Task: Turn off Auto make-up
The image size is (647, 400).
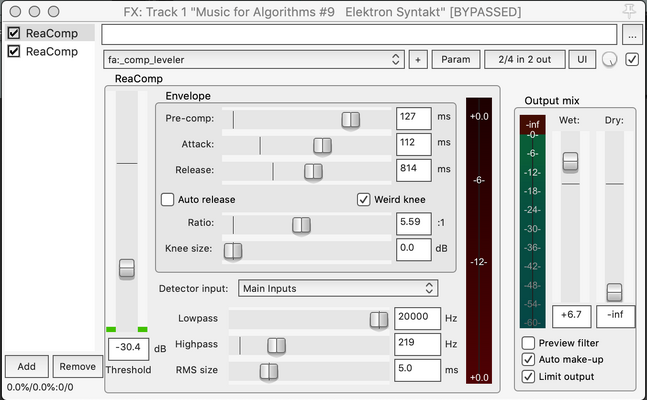Action: click(x=528, y=360)
